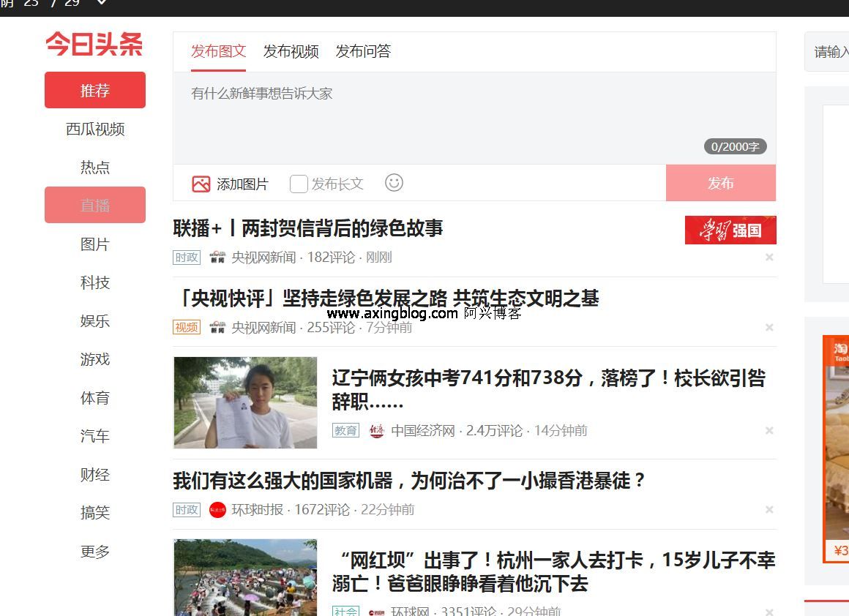Click the girl holding paper thumbnail
Image resolution: width=849 pixels, height=616 pixels.
point(245,402)
